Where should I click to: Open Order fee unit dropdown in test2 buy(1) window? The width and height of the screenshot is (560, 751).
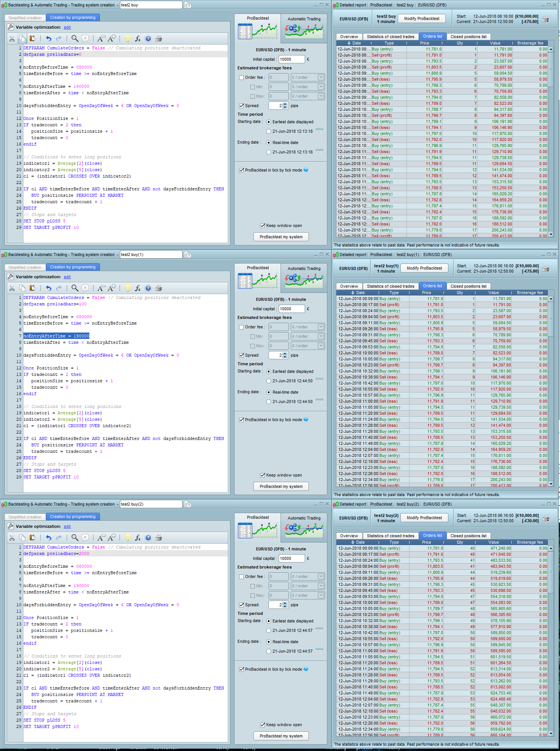coord(308,327)
